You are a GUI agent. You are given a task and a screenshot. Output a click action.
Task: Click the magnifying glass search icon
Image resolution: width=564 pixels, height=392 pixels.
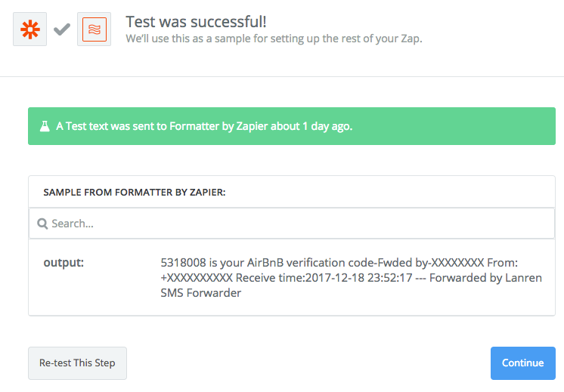42,224
